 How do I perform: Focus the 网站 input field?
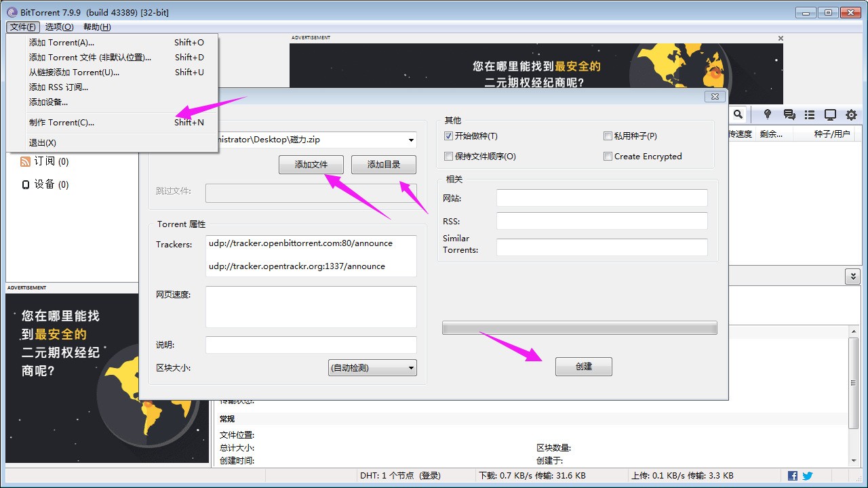[x=602, y=198]
